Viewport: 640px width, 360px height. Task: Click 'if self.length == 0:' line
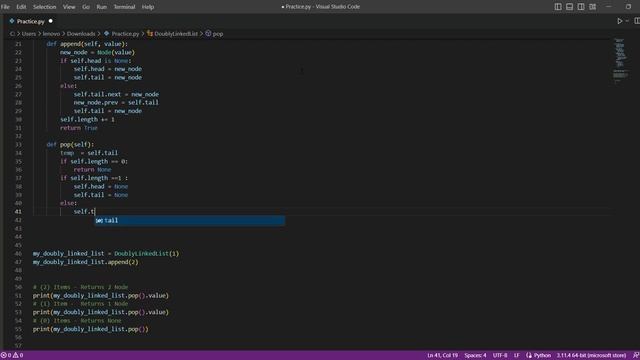pos(94,162)
